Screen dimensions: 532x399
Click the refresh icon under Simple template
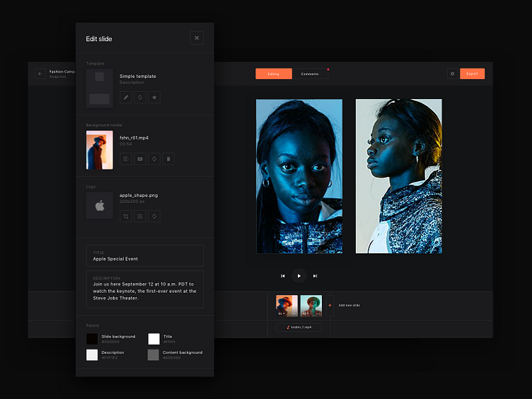[140, 98]
